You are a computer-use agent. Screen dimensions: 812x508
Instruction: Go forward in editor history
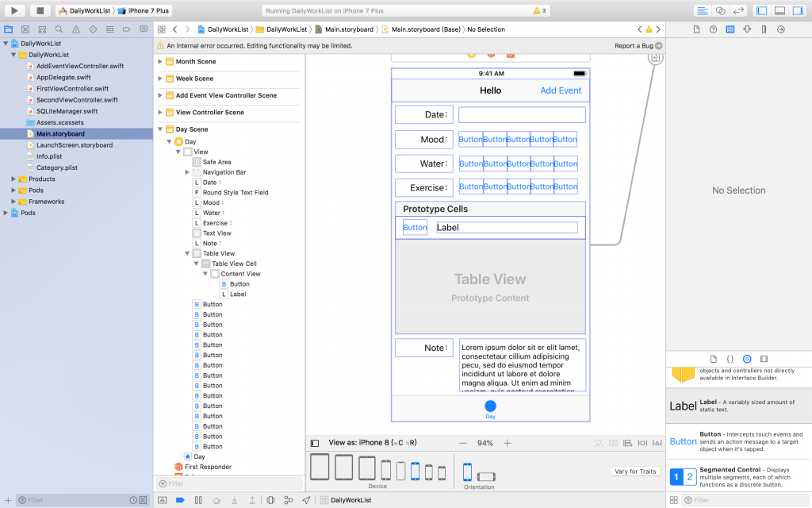click(x=187, y=29)
